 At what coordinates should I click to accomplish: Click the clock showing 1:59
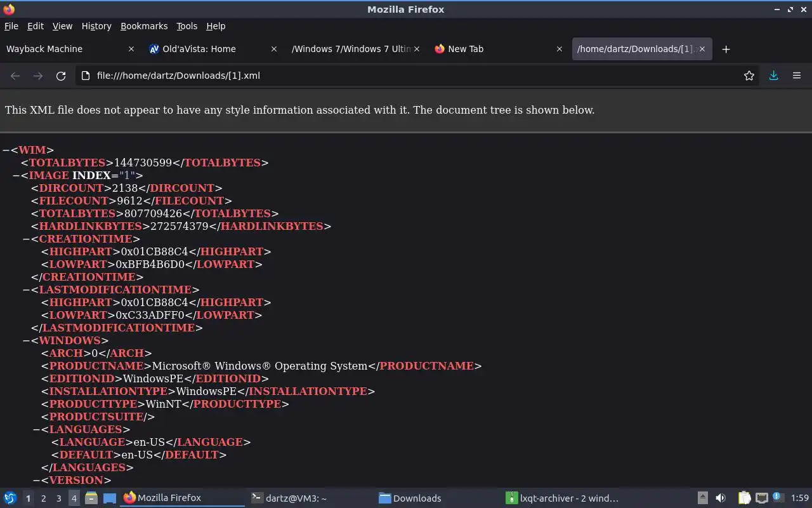(x=800, y=498)
